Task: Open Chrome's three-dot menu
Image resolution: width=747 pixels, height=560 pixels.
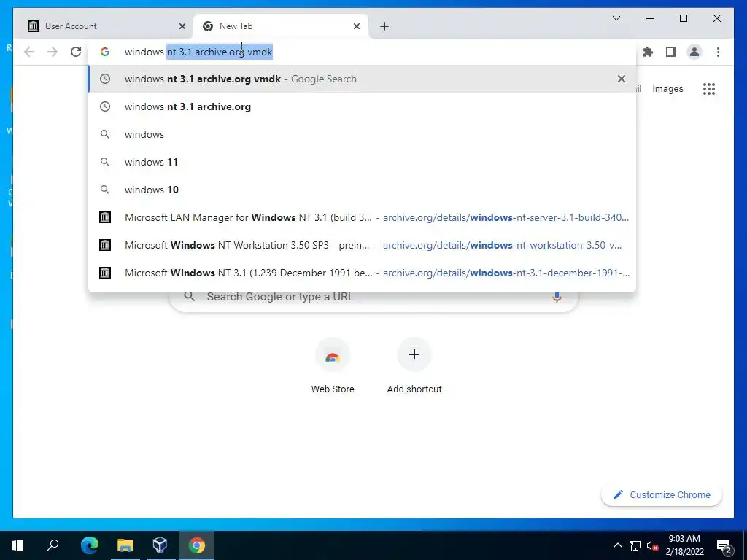Action: pos(718,52)
